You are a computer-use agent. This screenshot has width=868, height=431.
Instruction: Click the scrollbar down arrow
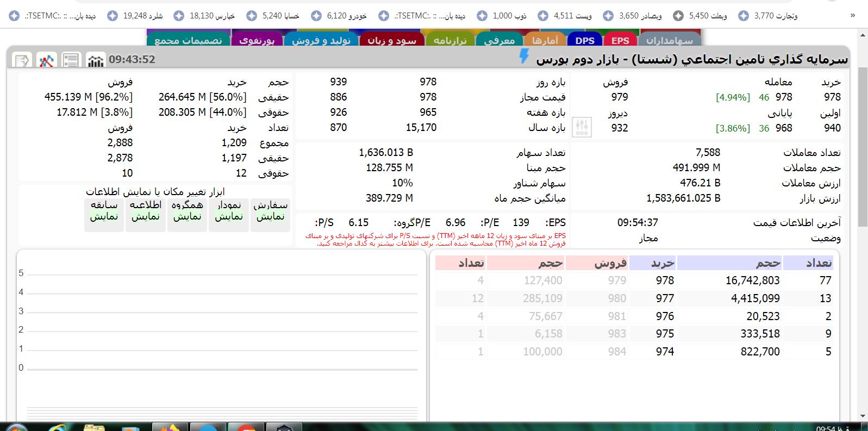click(863, 416)
